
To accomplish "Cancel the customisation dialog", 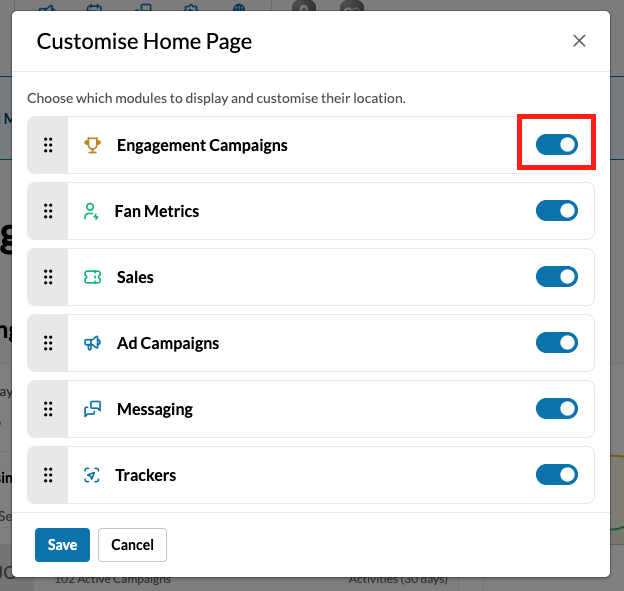I will coord(133,545).
